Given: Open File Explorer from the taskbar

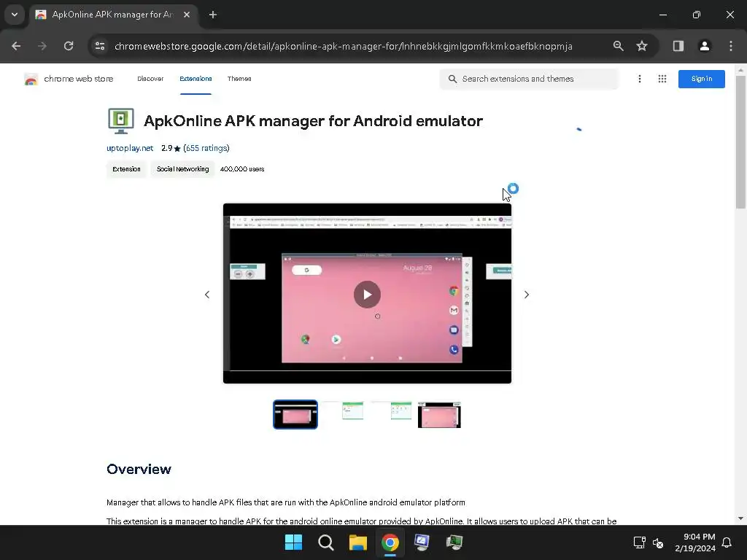Looking at the screenshot, I should tap(357, 542).
